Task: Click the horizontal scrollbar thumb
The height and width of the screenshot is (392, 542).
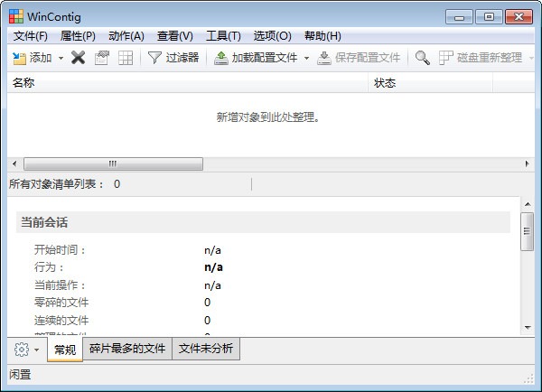Action: [x=113, y=163]
